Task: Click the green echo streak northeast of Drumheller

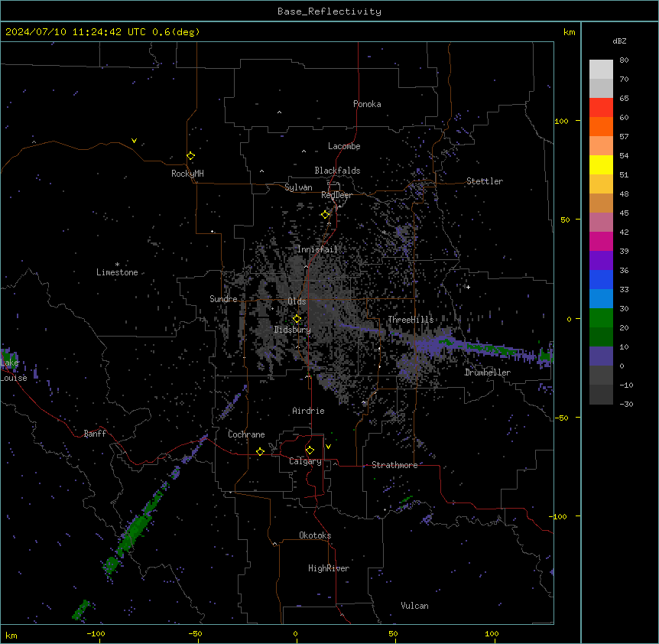Action: pos(492,348)
